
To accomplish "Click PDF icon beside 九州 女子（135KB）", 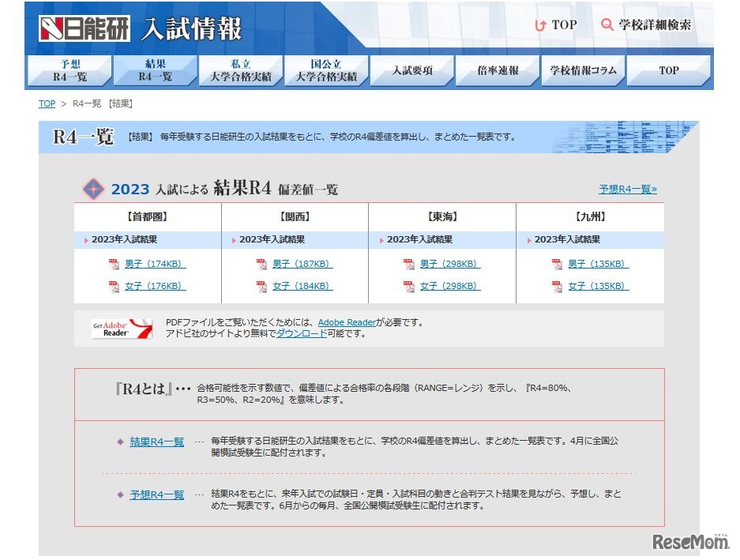I will tap(556, 286).
